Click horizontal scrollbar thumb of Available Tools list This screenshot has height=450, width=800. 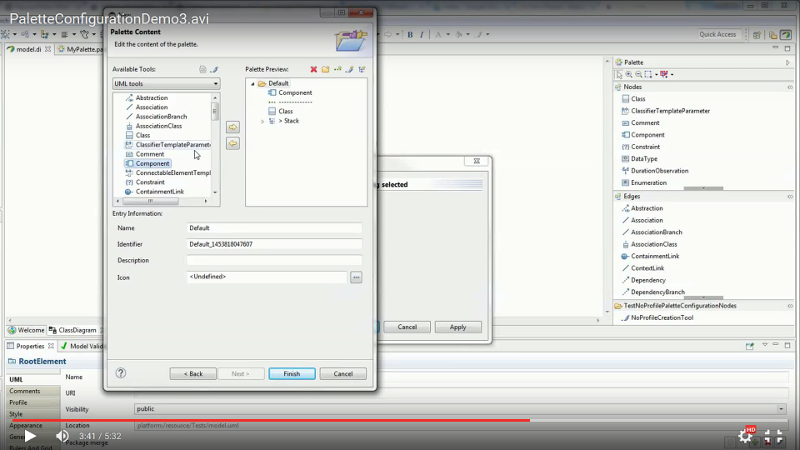pos(149,201)
